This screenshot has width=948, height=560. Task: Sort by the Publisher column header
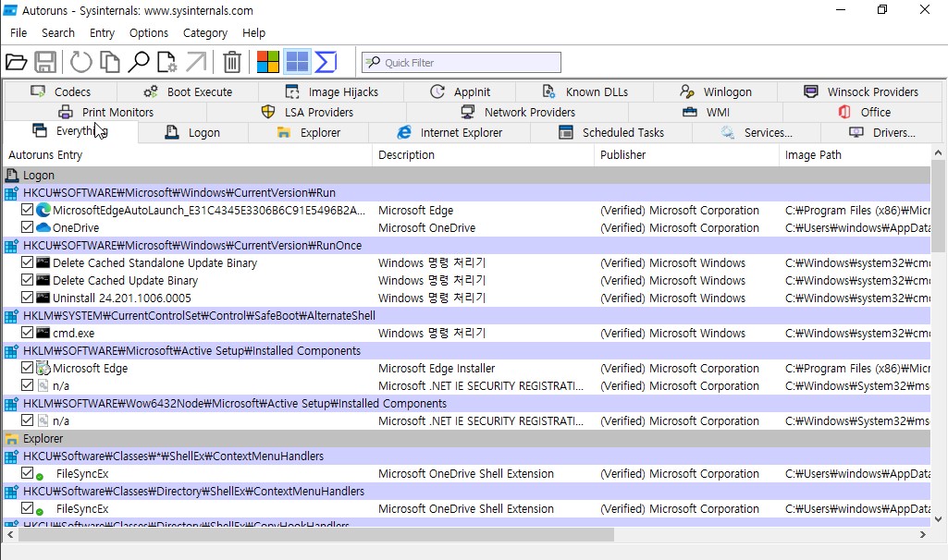coord(687,155)
